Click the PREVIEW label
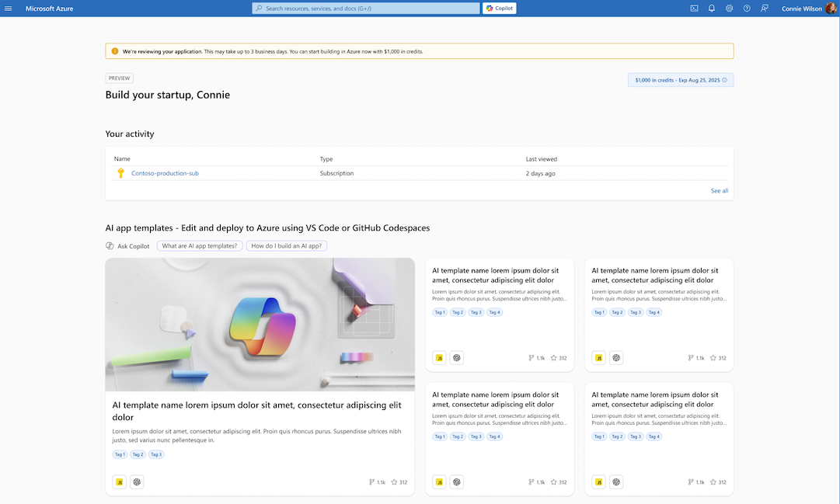This screenshot has height=504, width=840. (119, 78)
